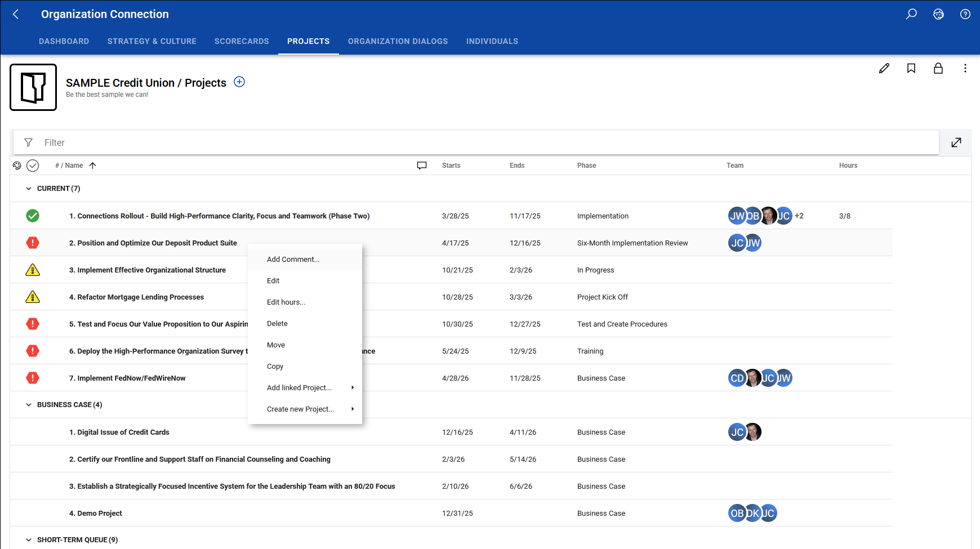Toggle green status check for Connections Rollout
Viewport: 980px width, 549px height.
(33, 216)
